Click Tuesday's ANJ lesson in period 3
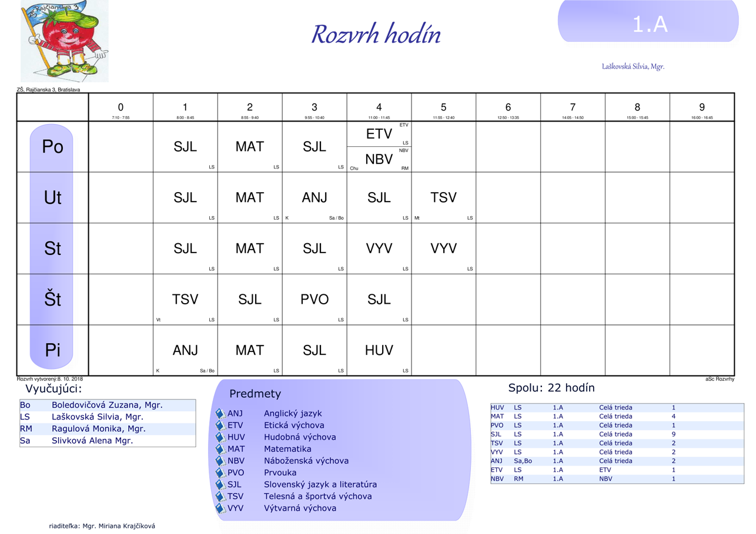Viewport: 756px width, 534px height. pos(315,197)
